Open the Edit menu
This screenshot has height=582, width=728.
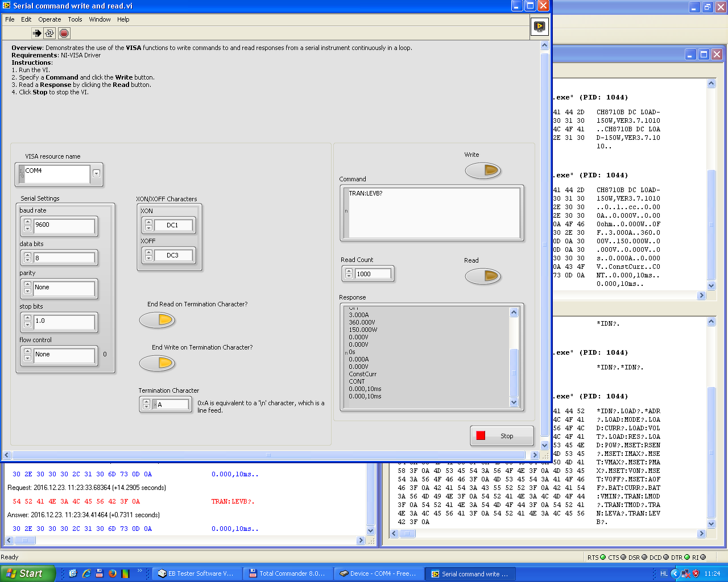[26, 19]
